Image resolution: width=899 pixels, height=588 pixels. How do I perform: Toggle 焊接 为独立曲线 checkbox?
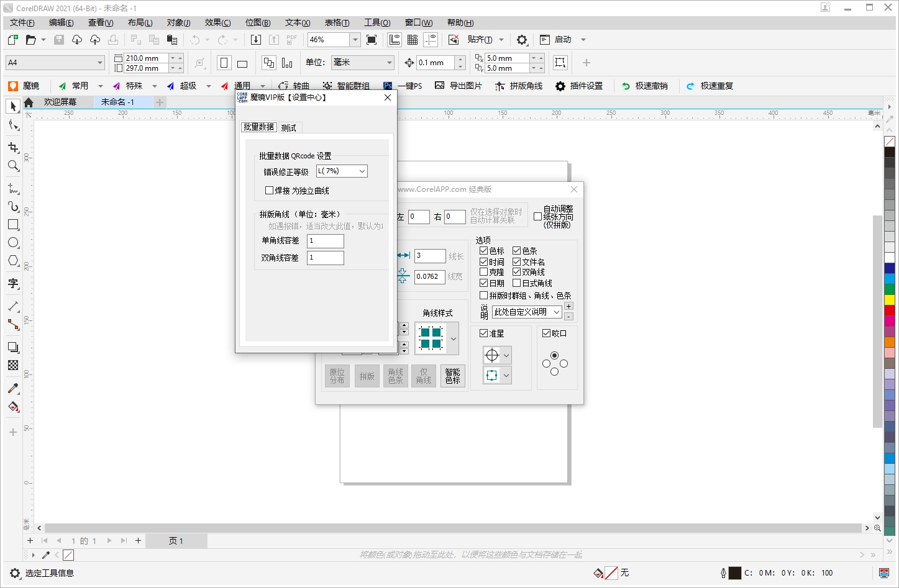tap(269, 191)
